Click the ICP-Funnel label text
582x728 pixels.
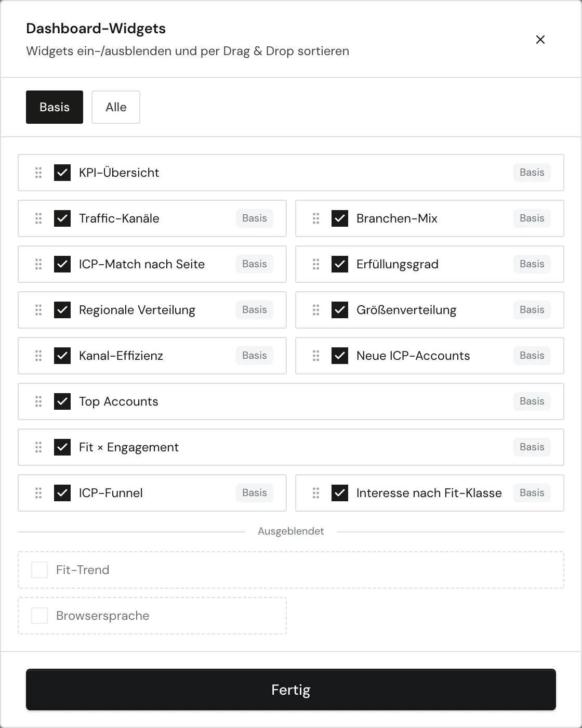click(x=111, y=493)
